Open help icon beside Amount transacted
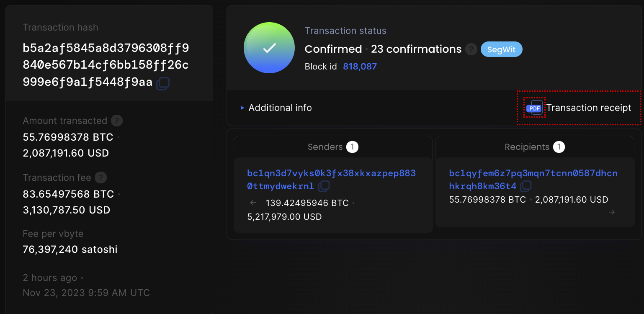The height and width of the screenshot is (314, 644). click(117, 121)
